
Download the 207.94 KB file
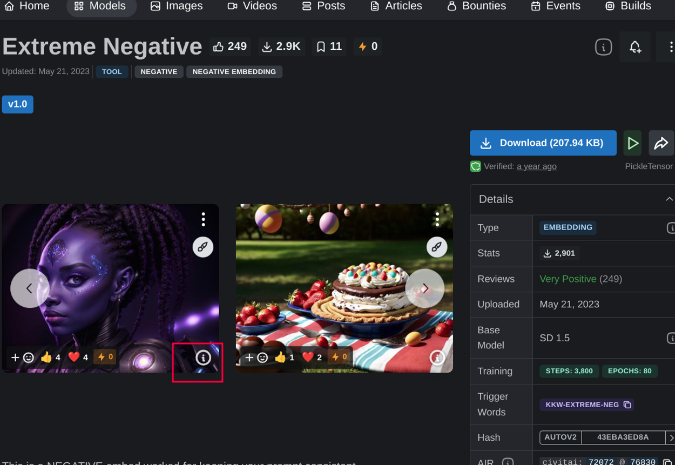[543, 143]
